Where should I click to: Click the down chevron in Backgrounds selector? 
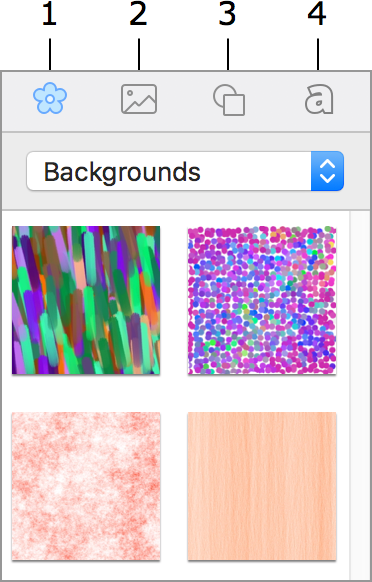click(327, 179)
